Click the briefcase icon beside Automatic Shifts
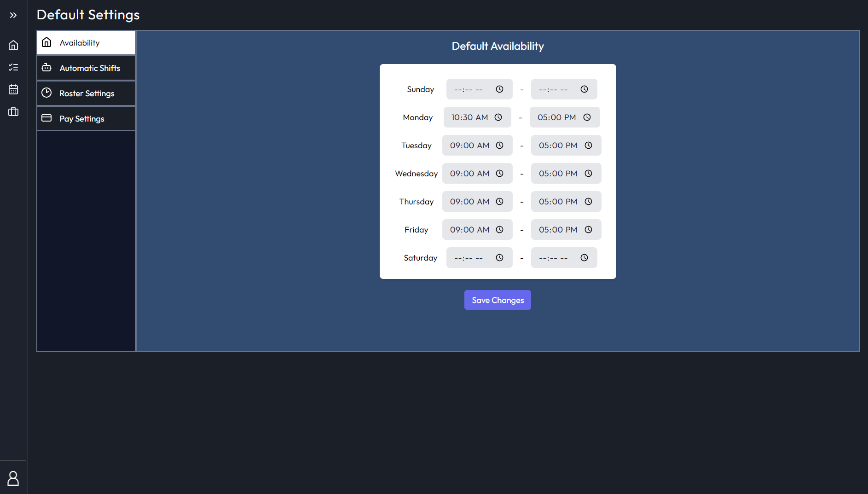The width and height of the screenshot is (868, 494). click(46, 67)
